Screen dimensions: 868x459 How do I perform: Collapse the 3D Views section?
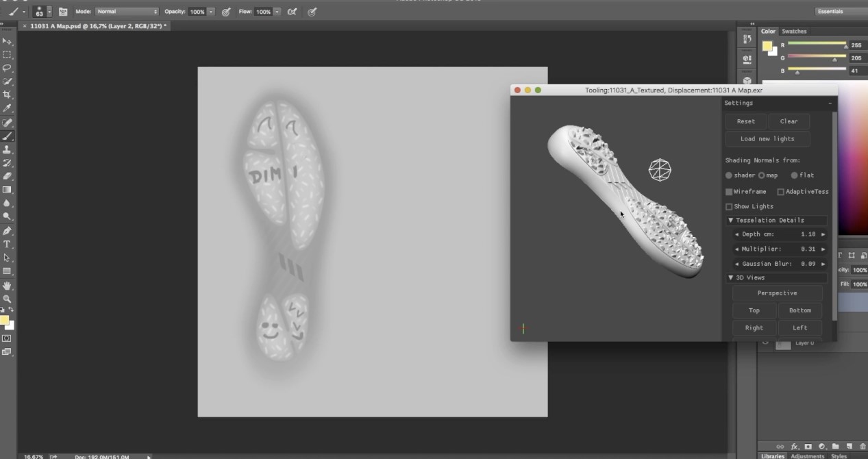click(730, 277)
